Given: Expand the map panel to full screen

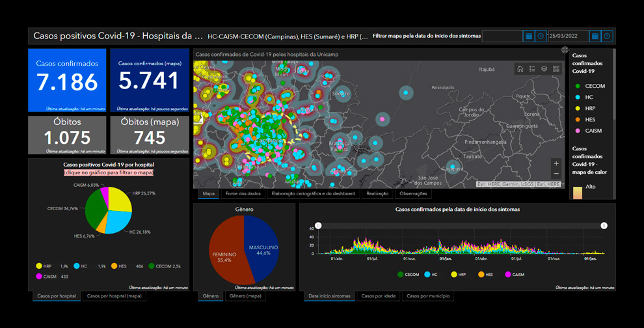Looking at the screenshot, I should click(x=565, y=50).
